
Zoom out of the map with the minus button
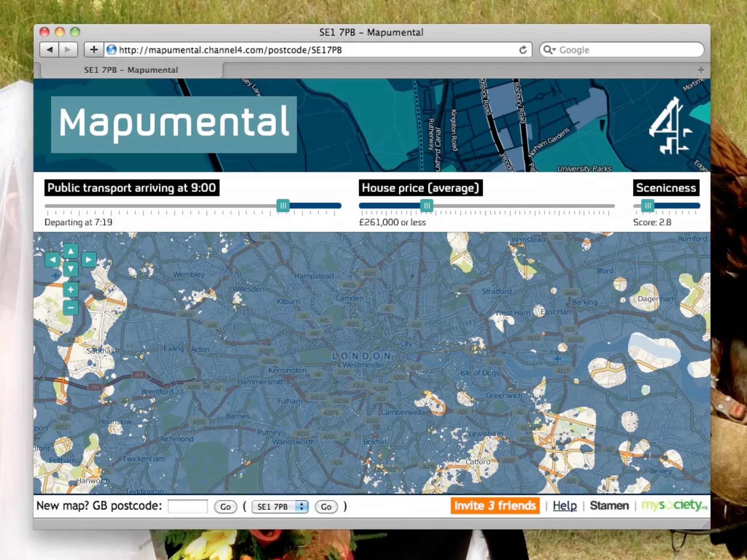[x=71, y=308]
